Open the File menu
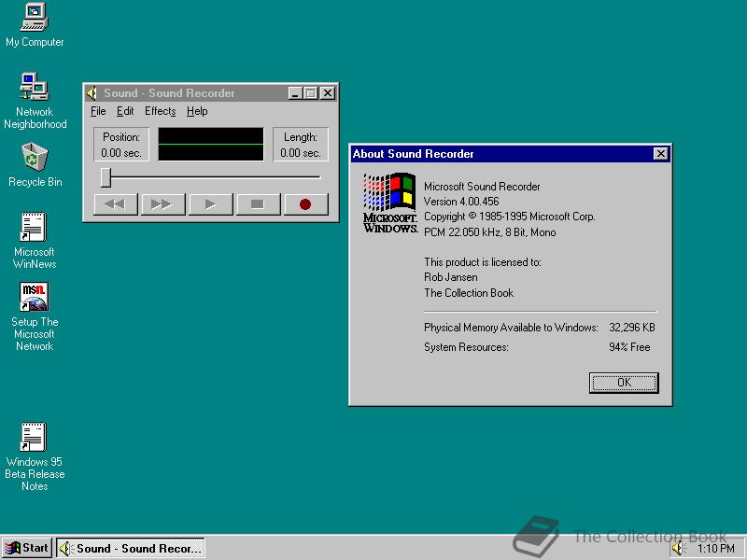Image resolution: width=747 pixels, height=560 pixels. coord(98,111)
